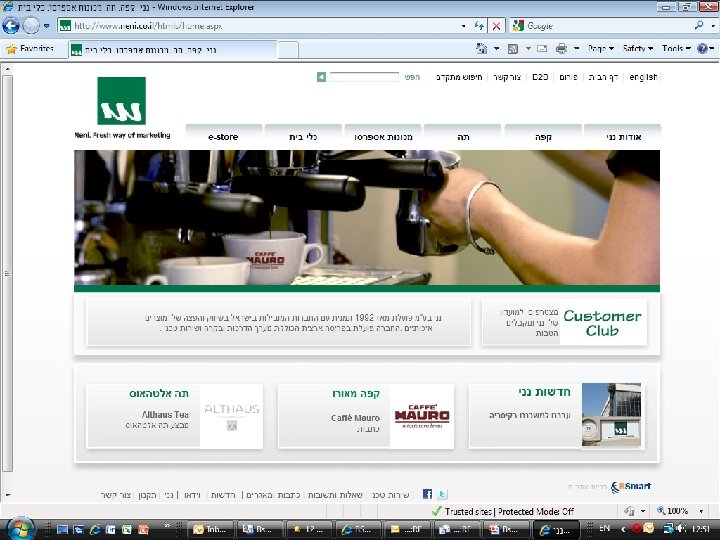720x540 pixels.
Task: Open the Page menu
Action: click(601, 48)
